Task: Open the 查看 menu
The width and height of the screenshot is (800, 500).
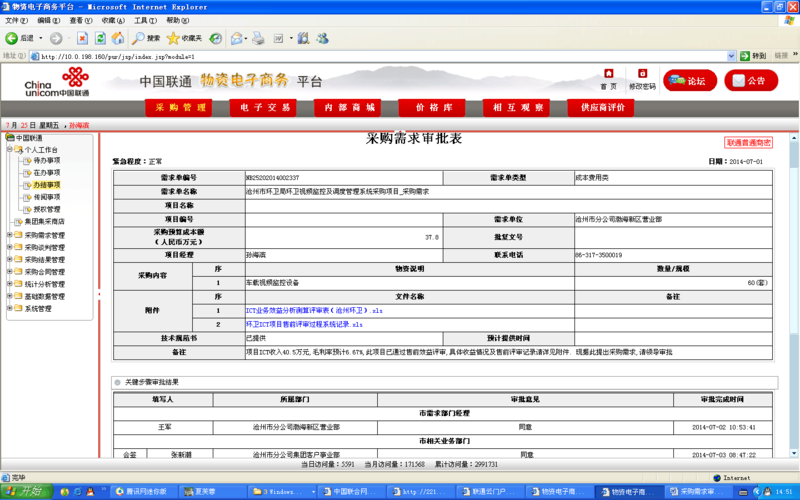Action: click(81, 20)
